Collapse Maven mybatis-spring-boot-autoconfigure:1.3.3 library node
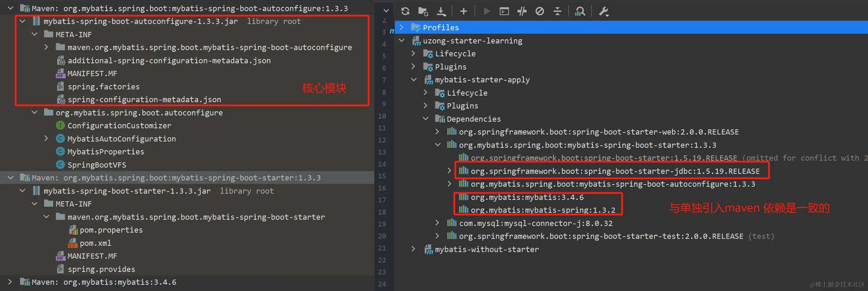The width and height of the screenshot is (868, 291). [x=10, y=8]
